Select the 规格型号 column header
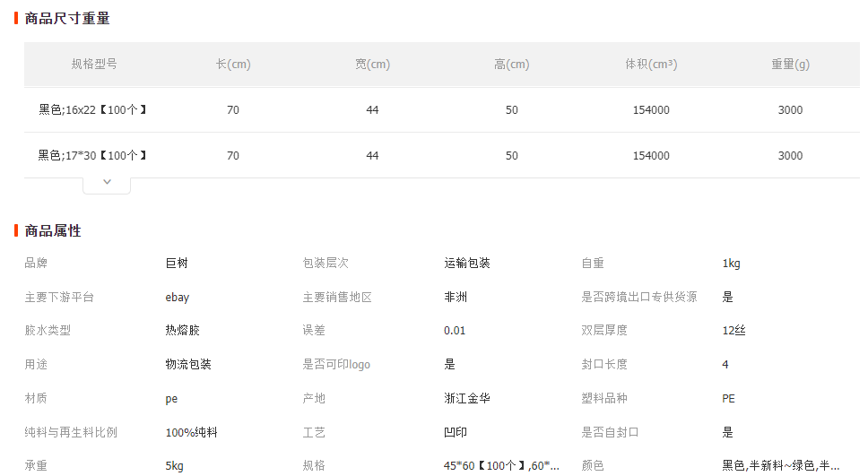The width and height of the screenshot is (868, 476). coord(94,65)
